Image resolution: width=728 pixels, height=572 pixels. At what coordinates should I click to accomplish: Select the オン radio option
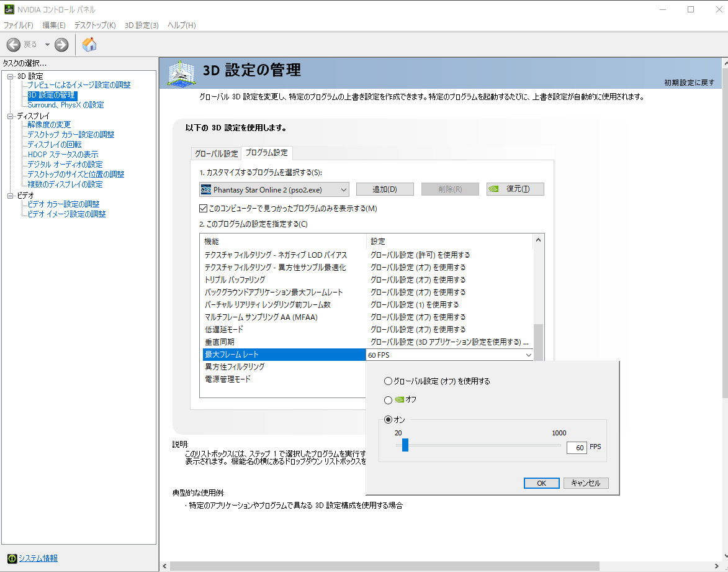pos(388,420)
